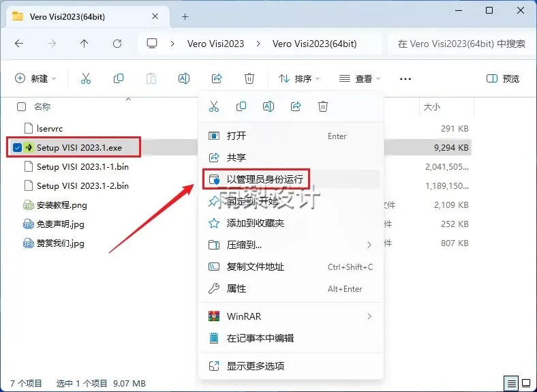Image resolution: width=537 pixels, height=392 pixels.
Task: Uncheck the Setup VISI 2023.1.exe checkbox
Action: [x=17, y=148]
